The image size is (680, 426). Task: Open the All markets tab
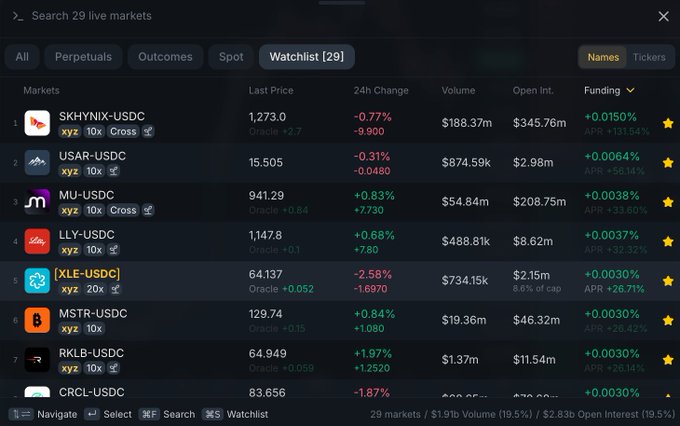pos(22,57)
